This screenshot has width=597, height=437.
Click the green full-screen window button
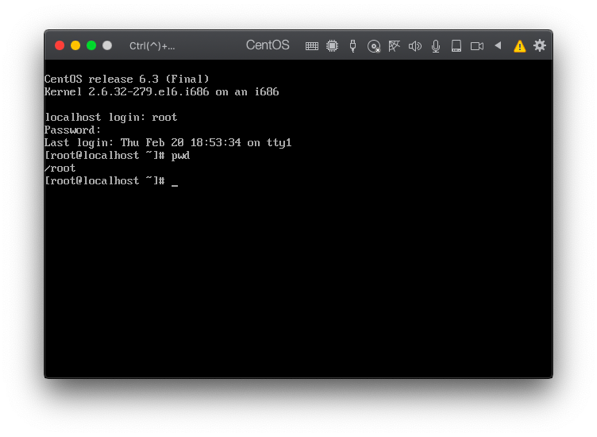91,46
